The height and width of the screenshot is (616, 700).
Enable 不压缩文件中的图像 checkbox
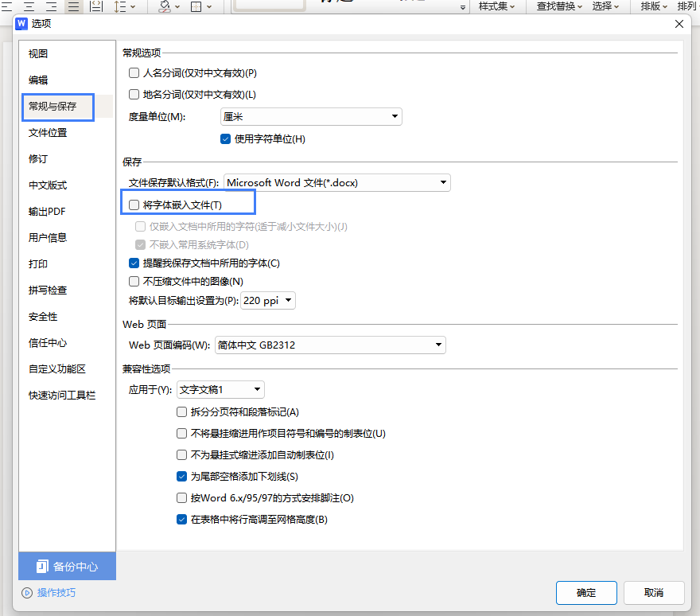click(x=134, y=282)
